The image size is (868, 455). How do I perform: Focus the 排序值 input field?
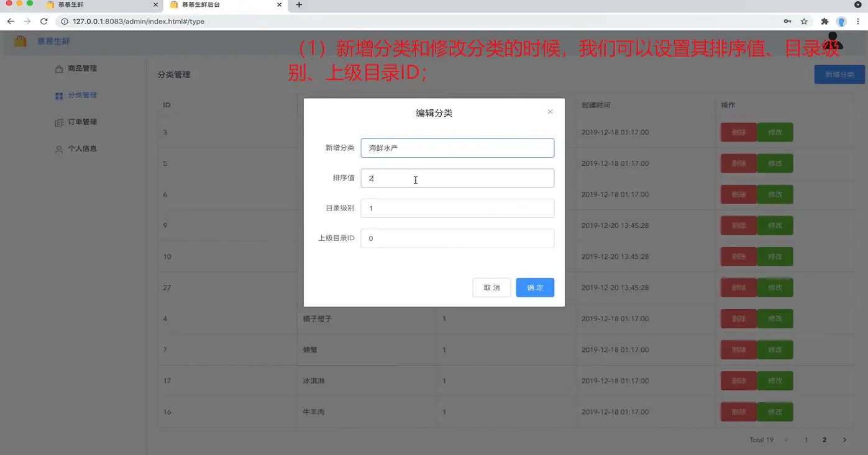pos(457,178)
